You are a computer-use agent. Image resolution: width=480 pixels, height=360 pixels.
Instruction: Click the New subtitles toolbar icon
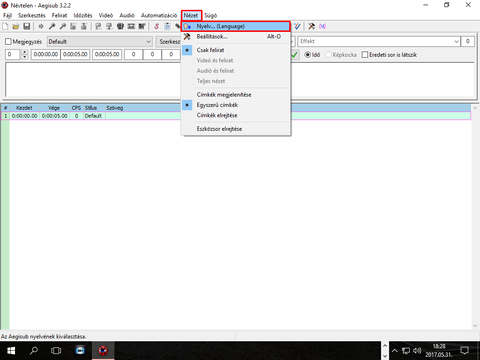5,26
